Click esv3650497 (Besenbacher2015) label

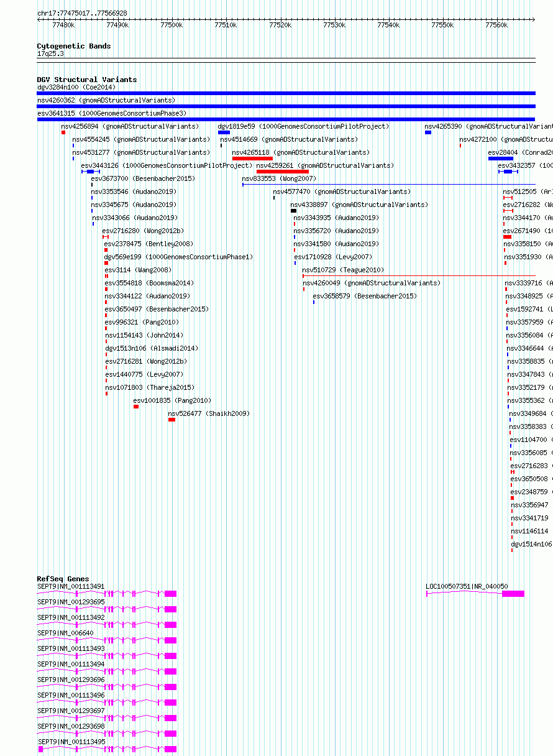pos(157,309)
